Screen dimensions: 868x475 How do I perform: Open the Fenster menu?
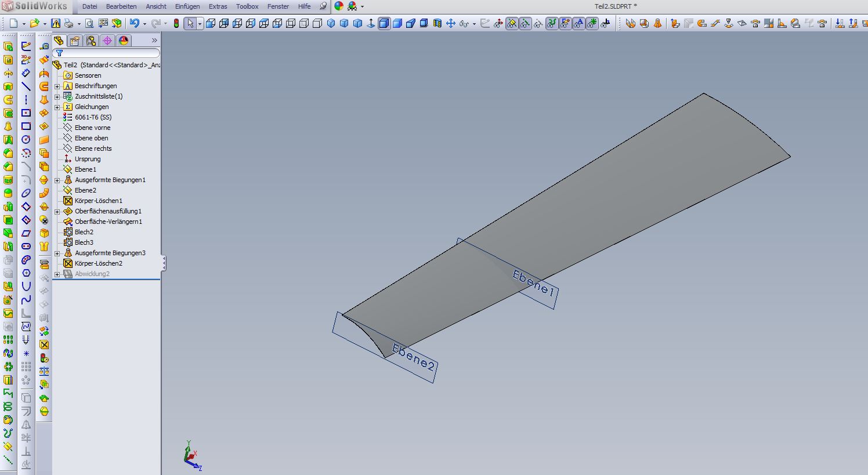(278, 6)
